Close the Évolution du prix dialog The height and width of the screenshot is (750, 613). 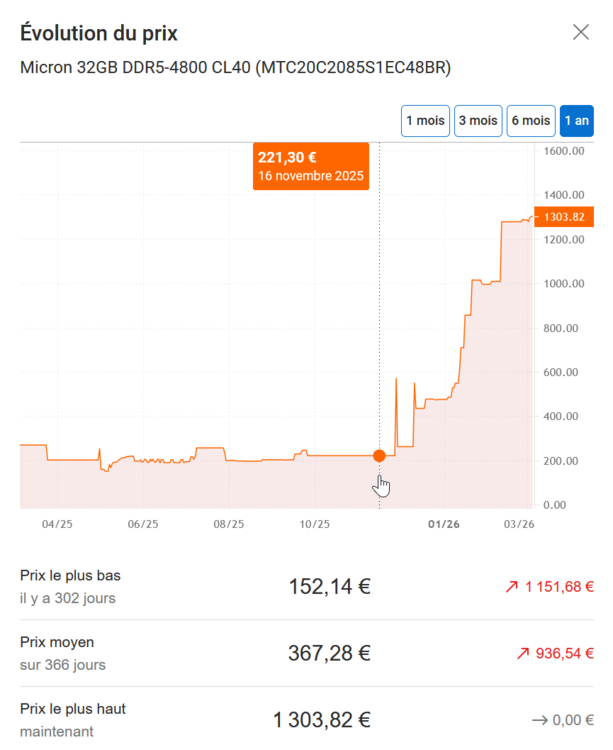click(581, 32)
